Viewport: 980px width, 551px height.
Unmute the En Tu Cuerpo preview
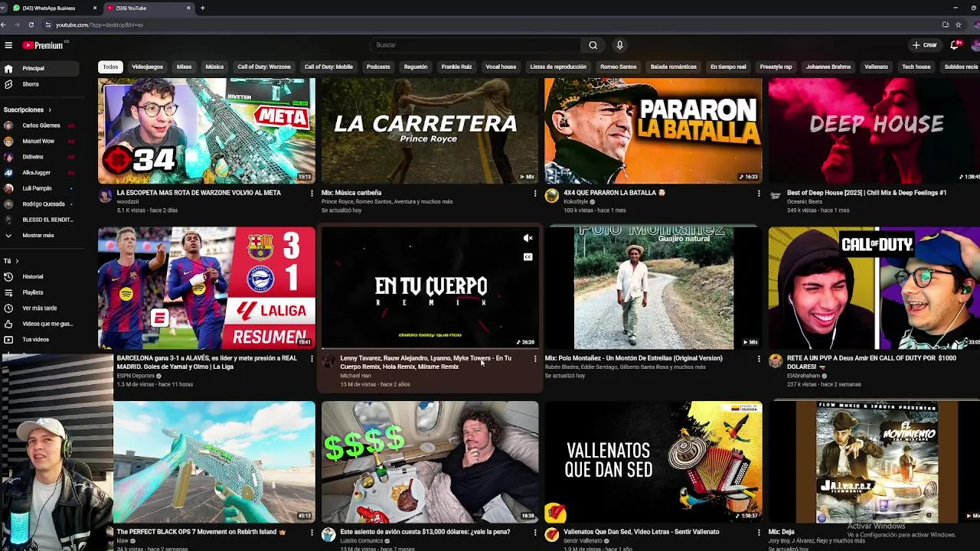coord(528,239)
